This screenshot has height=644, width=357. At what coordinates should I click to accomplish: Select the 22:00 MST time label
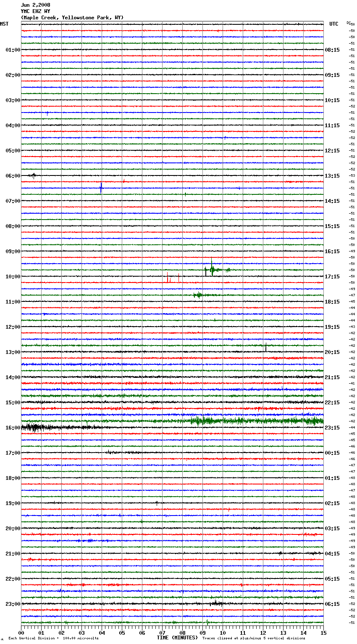(13, 579)
